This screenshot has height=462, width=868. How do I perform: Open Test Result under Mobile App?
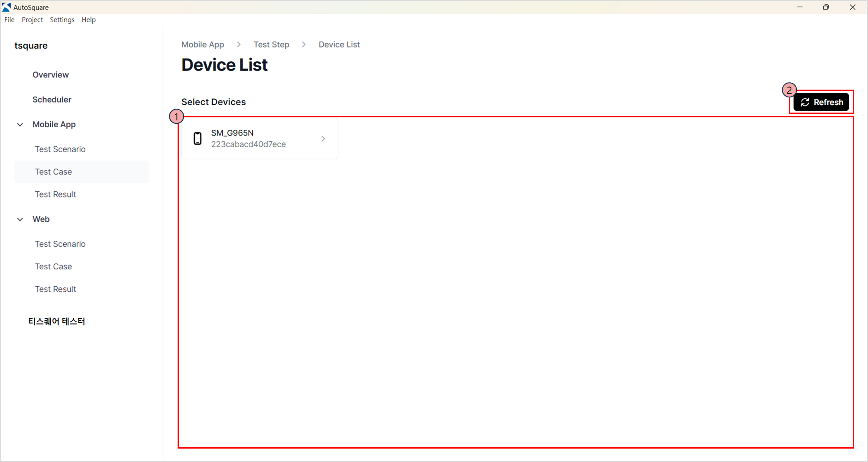point(55,194)
